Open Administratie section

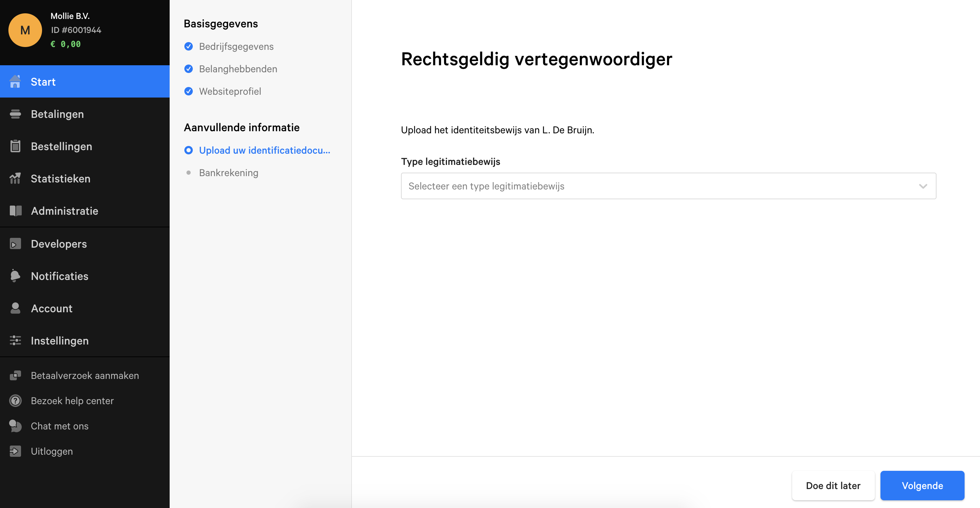85,210
